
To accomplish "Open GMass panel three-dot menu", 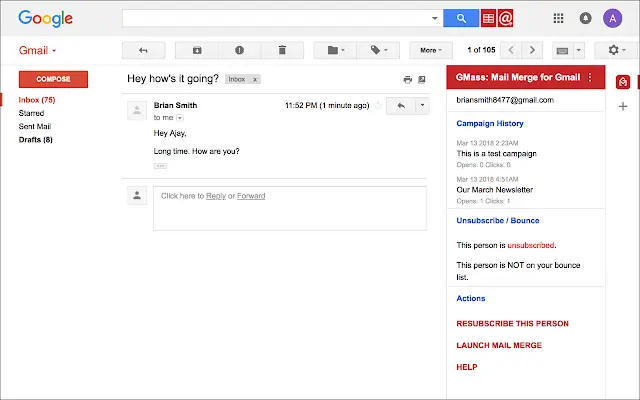I will (x=590, y=77).
